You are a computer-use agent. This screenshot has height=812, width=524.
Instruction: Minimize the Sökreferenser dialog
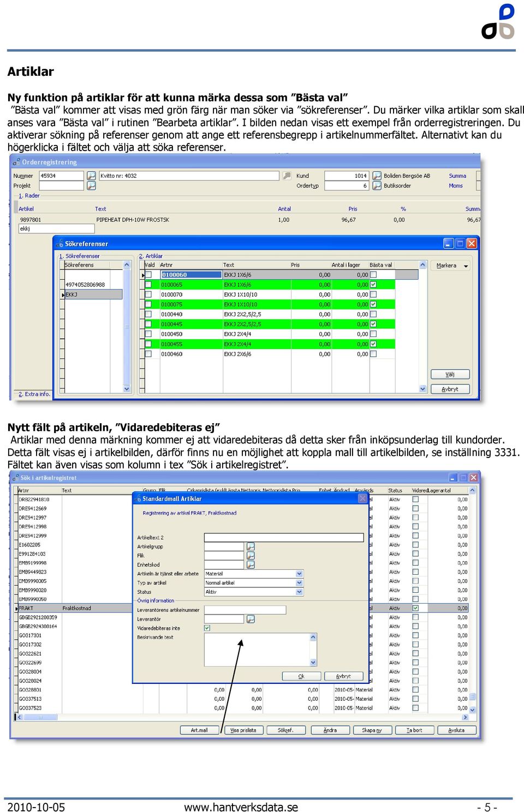[x=449, y=243]
